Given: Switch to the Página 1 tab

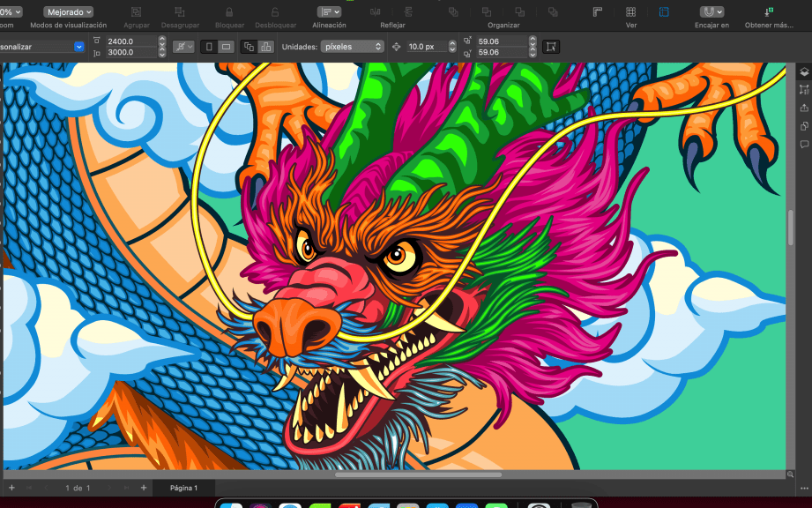Looking at the screenshot, I should tap(183, 488).
